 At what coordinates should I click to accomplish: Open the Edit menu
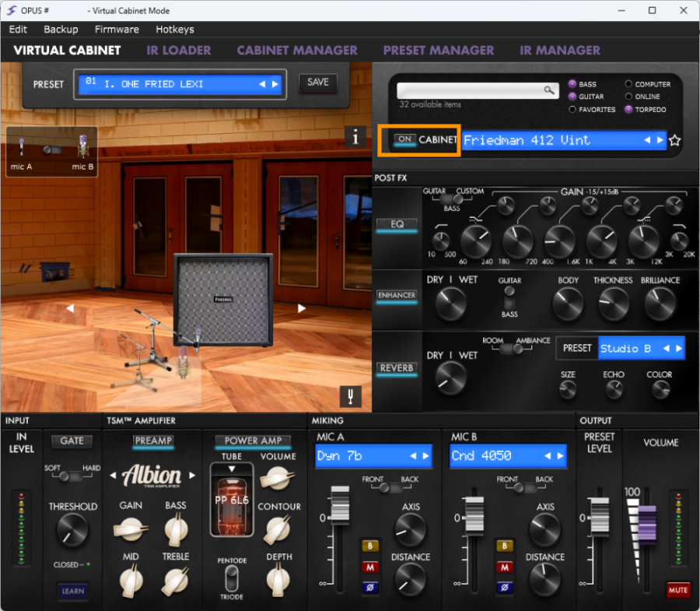pos(18,30)
